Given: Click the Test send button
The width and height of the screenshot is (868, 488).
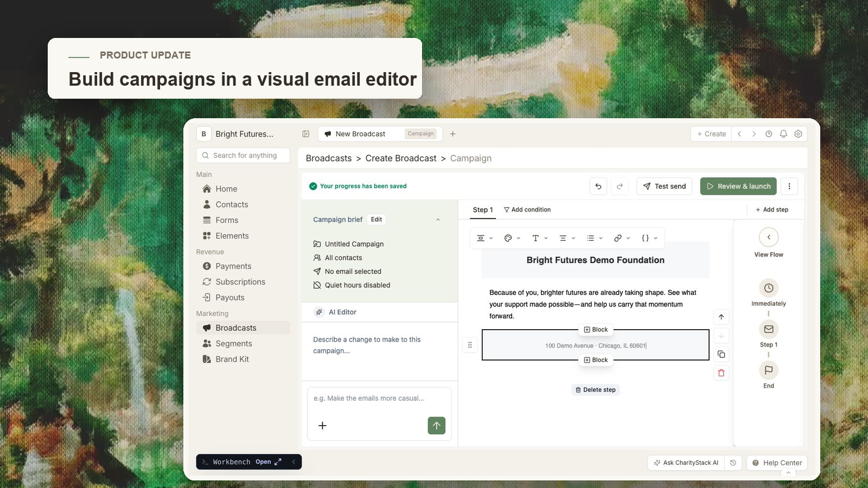Looking at the screenshot, I should coord(664,186).
